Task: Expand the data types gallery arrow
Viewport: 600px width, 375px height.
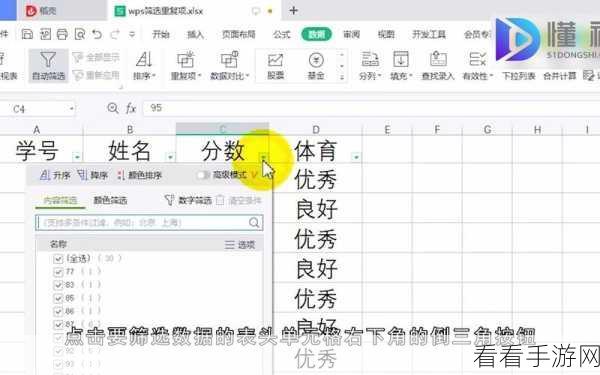Action: [x=342, y=78]
